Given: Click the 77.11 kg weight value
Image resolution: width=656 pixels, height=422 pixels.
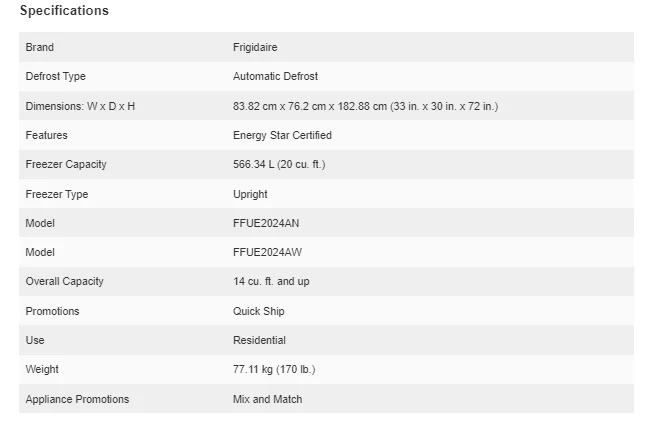Looking at the screenshot, I should click(273, 370).
